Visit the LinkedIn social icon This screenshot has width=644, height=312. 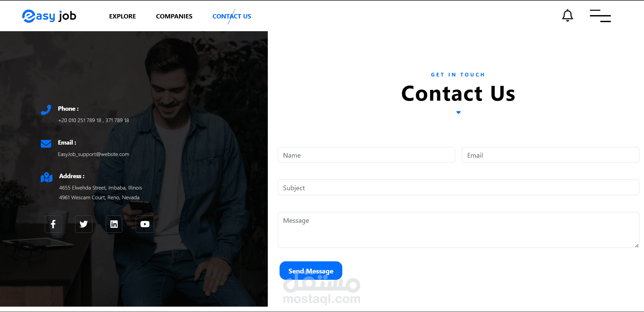tap(114, 224)
